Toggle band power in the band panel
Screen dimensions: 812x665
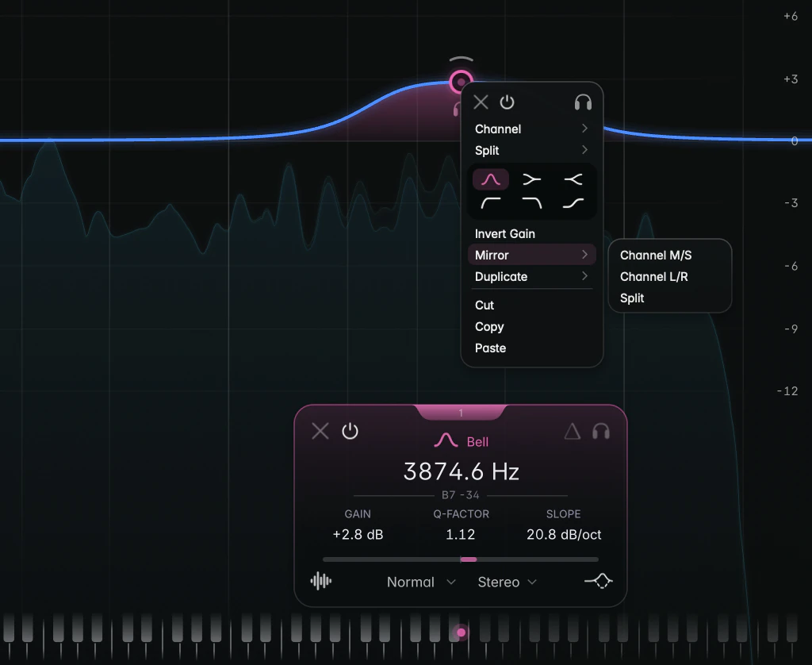[350, 431]
